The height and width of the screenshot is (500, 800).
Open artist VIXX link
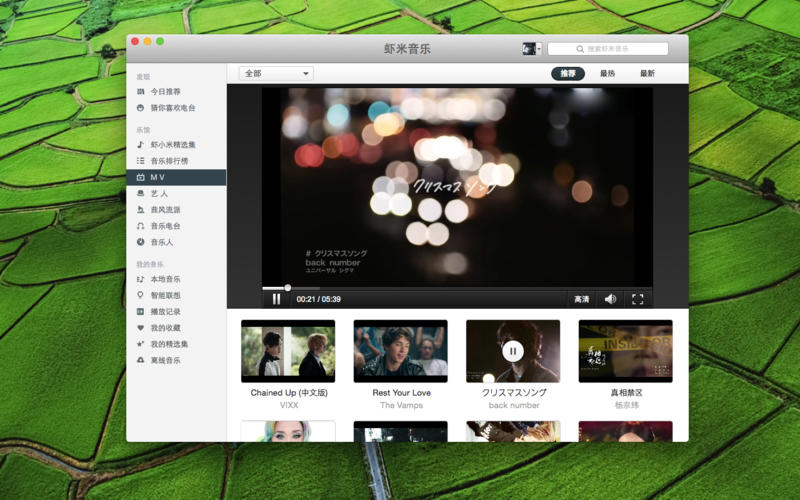tap(289, 405)
